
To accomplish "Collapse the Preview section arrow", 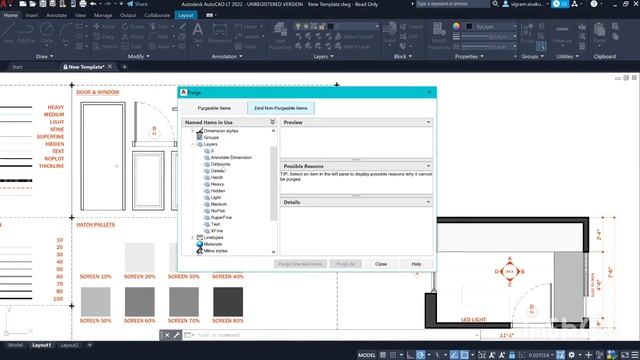I will point(428,122).
